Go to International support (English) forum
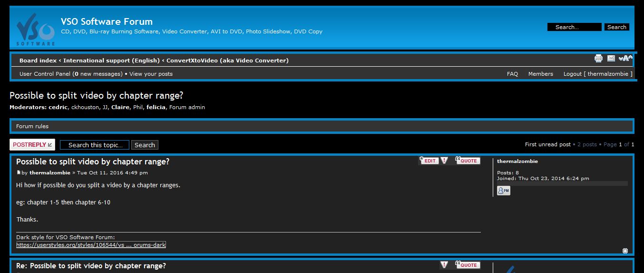 [x=111, y=61]
